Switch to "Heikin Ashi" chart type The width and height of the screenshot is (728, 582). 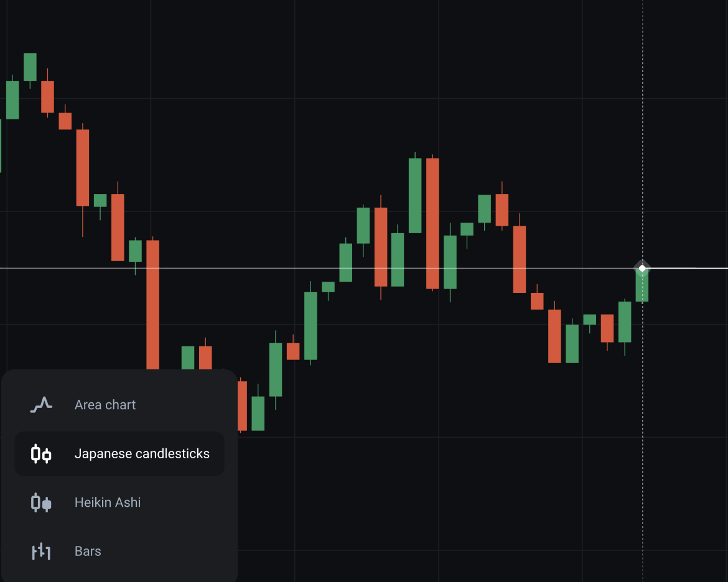point(108,502)
